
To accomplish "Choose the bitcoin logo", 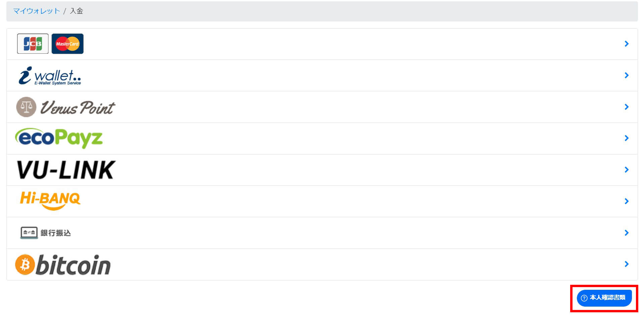I will [x=63, y=265].
